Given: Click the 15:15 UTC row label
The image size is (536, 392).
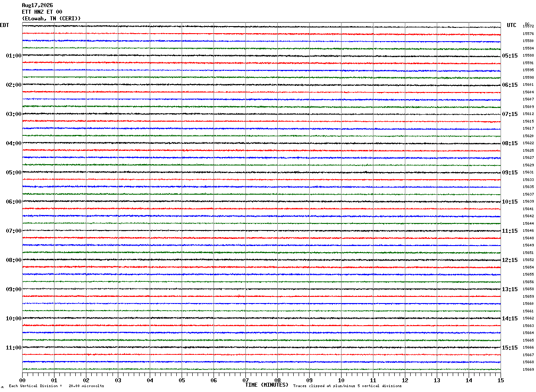Looking at the screenshot, I should (510, 348).
